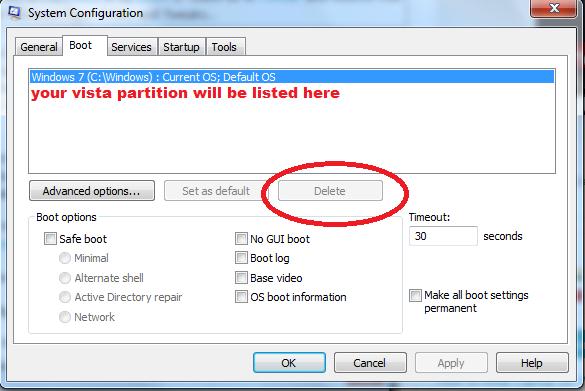The width and height of the screenshot is (585, 391).
Task: Enable the Safe boot checkbox
Action: [50, 238]
